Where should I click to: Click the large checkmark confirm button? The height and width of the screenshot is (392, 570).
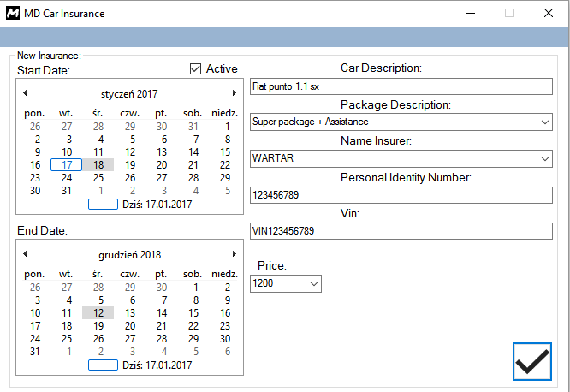[x=532, y=361]
